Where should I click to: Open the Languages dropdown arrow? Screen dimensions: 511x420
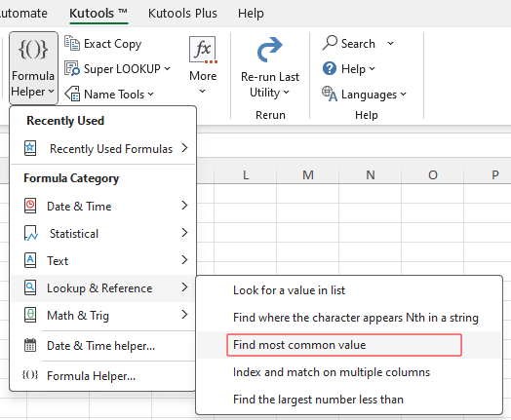404,95
